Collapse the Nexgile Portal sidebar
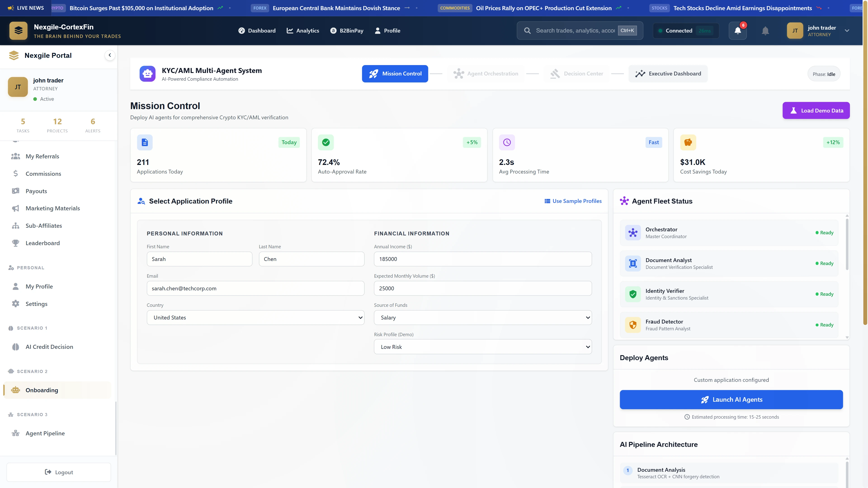The width and height of the screenshot is (868, 488). pyautogui.click(x=109, y=55)
